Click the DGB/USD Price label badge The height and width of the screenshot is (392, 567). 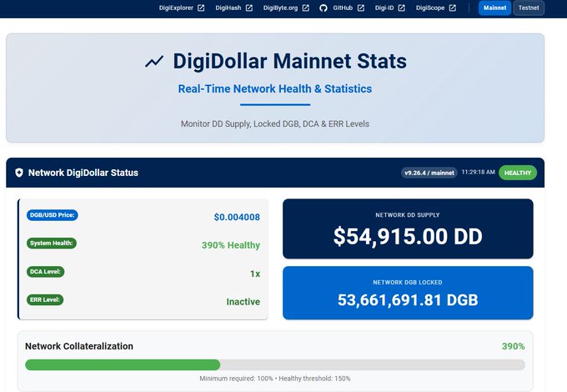pyautogui.click(x=52, y=215)
